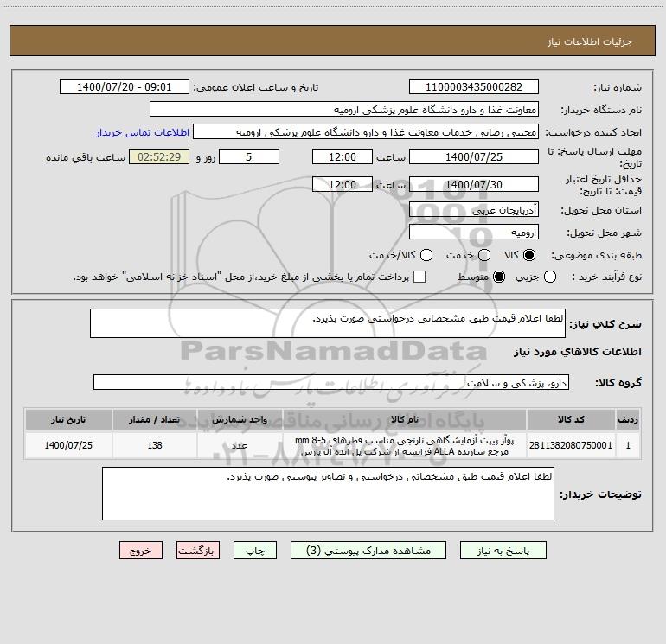The image size is (666, 644).
Task: Click the کد کالا column header
Action: click(x=571, y=420)
